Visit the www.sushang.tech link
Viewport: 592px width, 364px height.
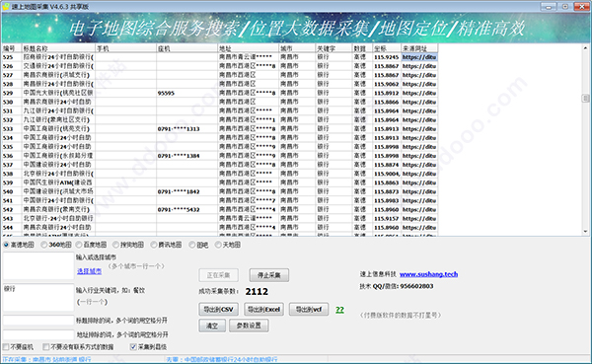pos(428,274)
